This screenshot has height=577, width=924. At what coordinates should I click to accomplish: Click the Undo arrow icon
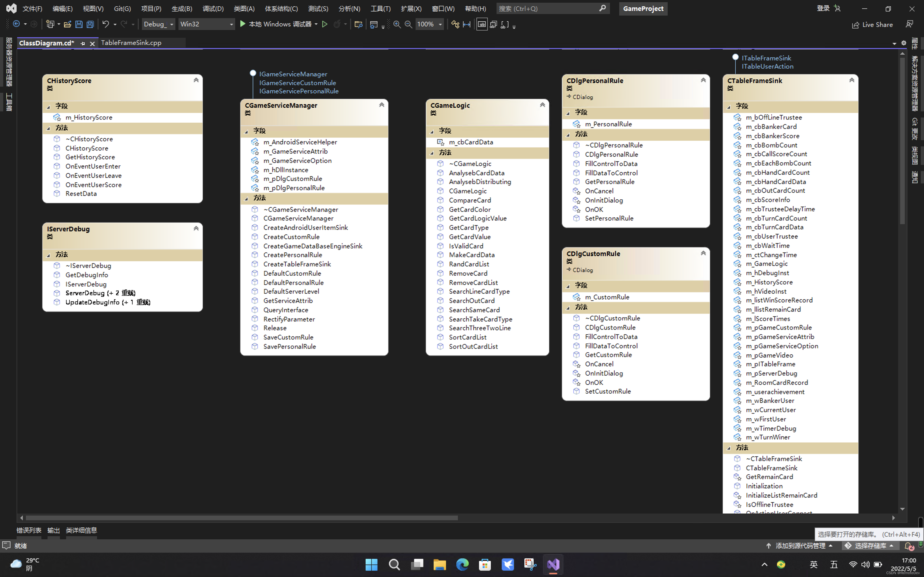click(x=105, y=24)
